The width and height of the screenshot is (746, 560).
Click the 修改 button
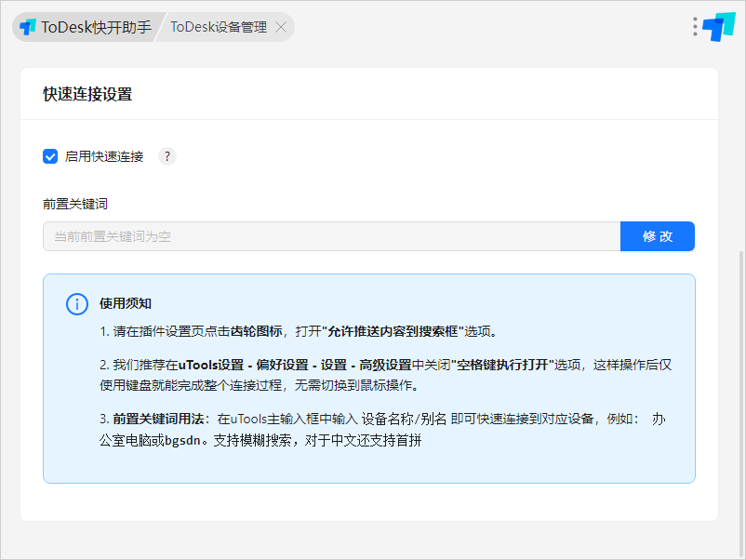click(x=658, y=236)
